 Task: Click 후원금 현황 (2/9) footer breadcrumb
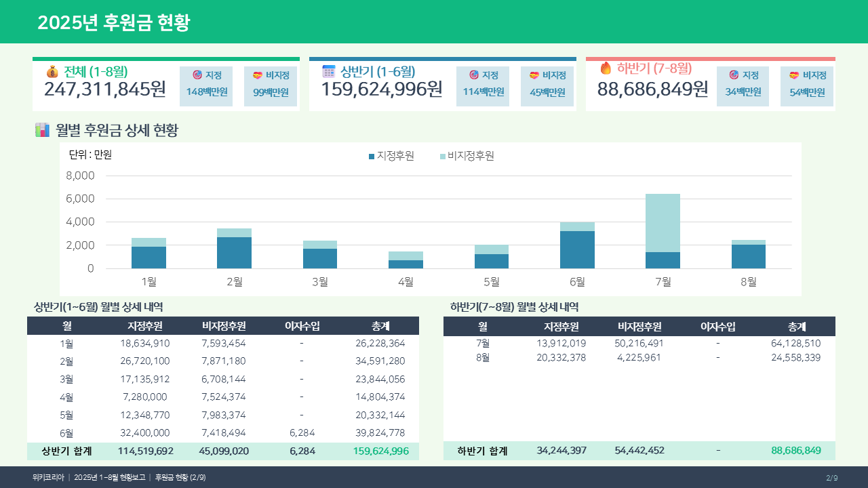coord(180,477)
